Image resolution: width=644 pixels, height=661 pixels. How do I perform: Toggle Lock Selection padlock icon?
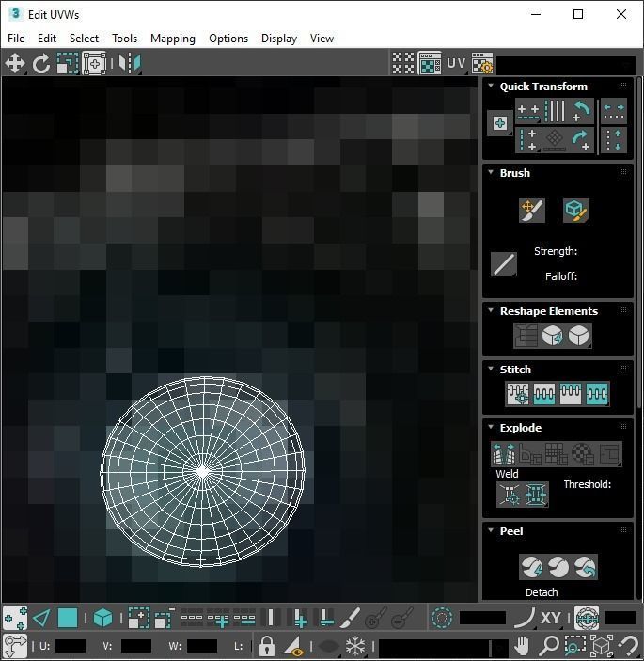pyautogui.click(x=266, y=646)
